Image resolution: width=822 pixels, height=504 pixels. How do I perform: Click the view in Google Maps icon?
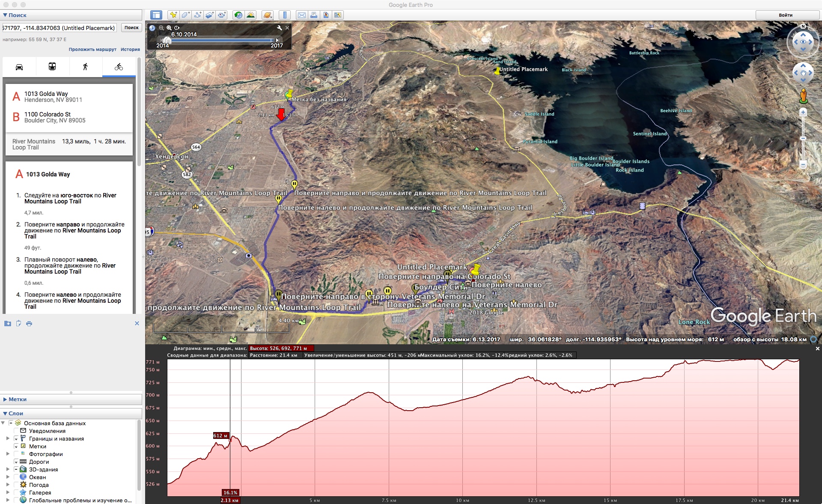[338, 15]
